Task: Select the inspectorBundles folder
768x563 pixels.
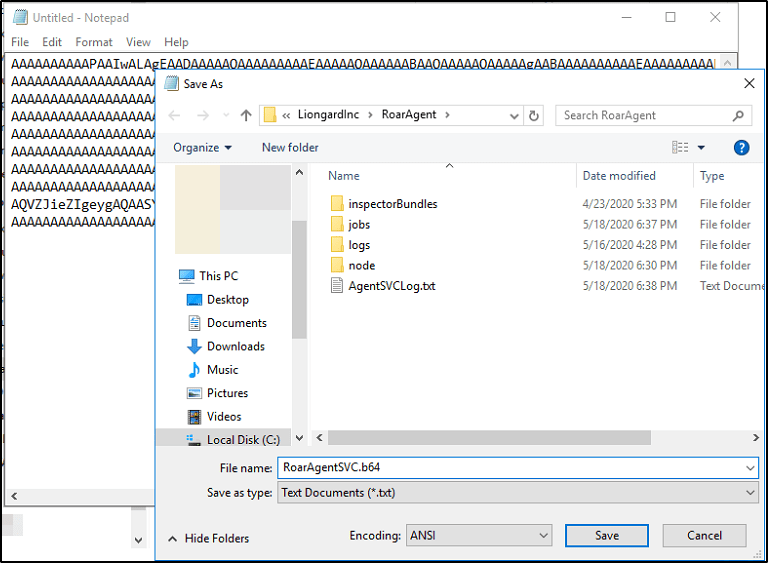Action: tap(392, 204)
